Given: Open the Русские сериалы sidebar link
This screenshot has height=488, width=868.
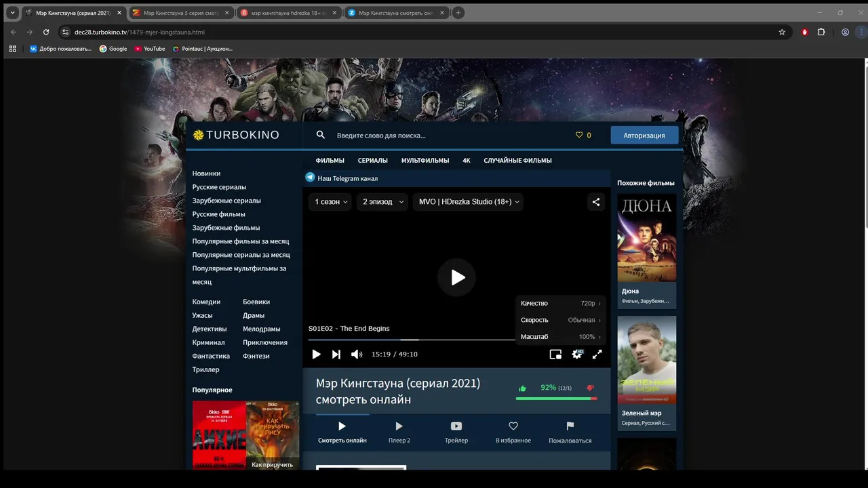Looking at the screenshot, I should (219, 187).
